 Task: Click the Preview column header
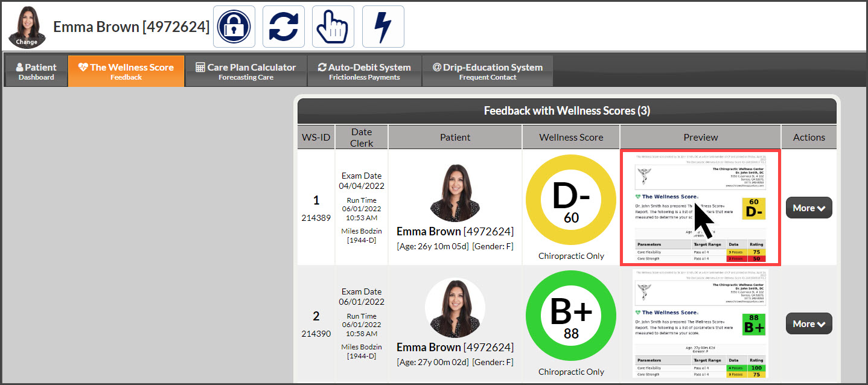pyautogui.click(x=701, y=137)
